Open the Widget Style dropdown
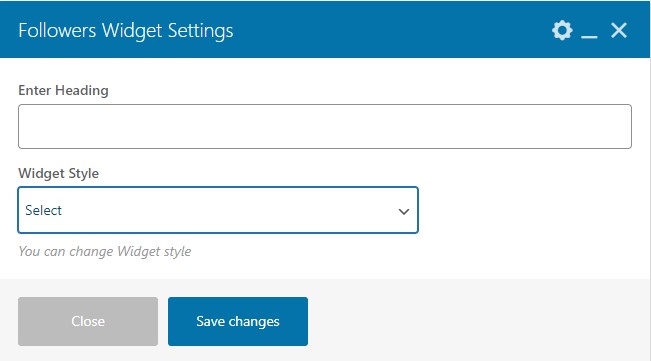 (218, 210)
